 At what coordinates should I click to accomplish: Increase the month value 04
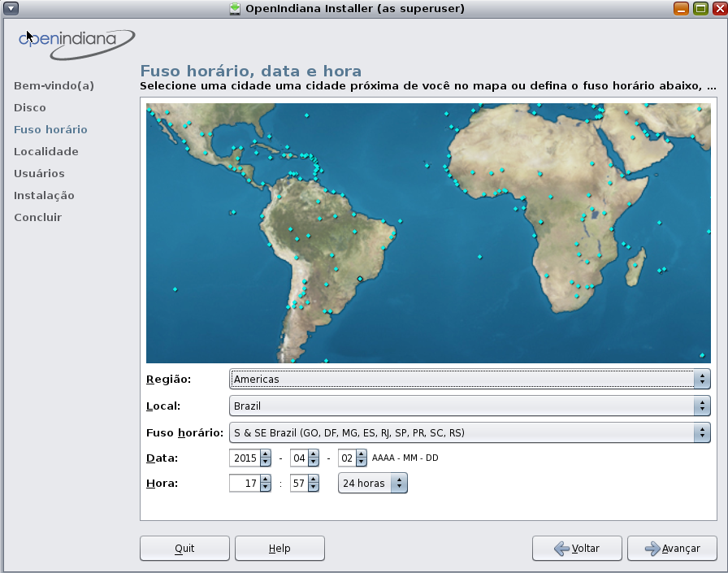(x=314, y=454)
